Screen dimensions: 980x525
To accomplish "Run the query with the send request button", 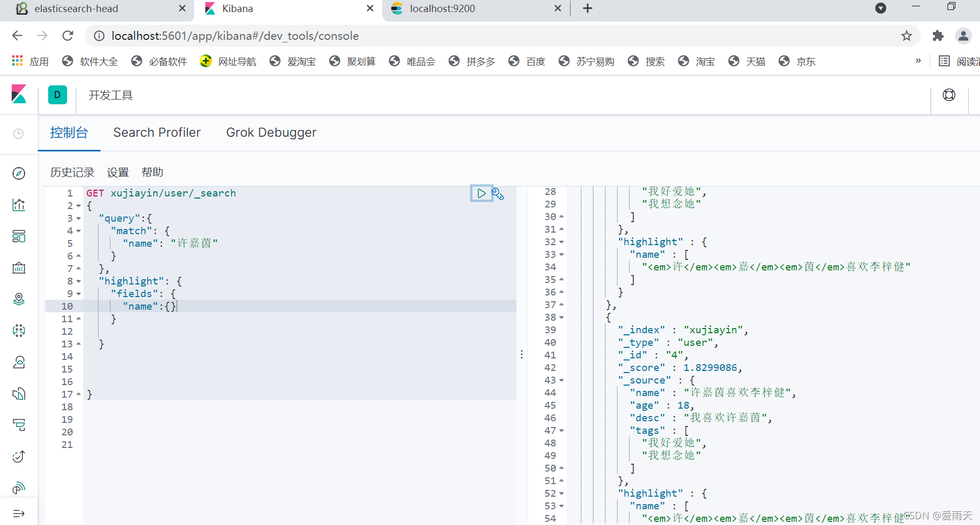I will [481, 193].
